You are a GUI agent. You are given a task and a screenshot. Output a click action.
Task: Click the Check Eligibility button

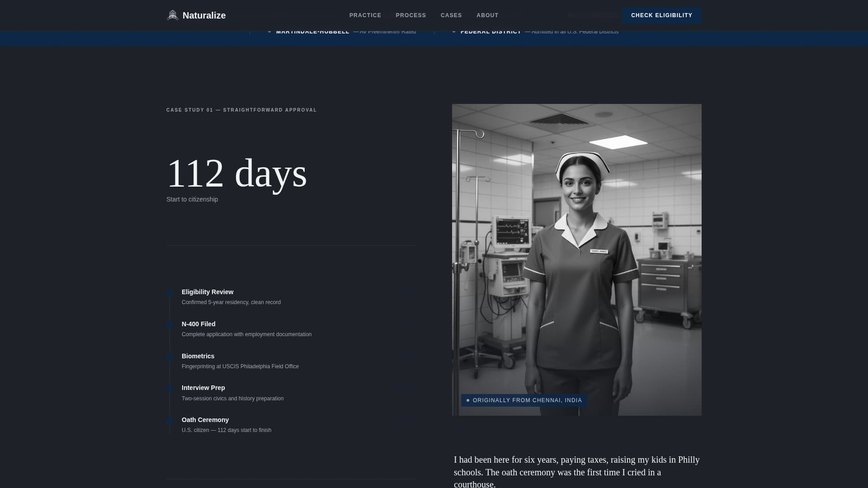(x=662, y=15)
